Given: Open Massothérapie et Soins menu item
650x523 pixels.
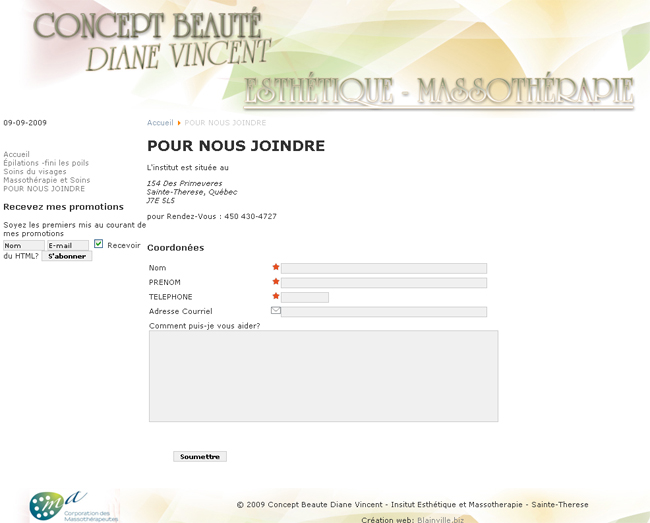Looking at the screenshot, I should [46, 180].
